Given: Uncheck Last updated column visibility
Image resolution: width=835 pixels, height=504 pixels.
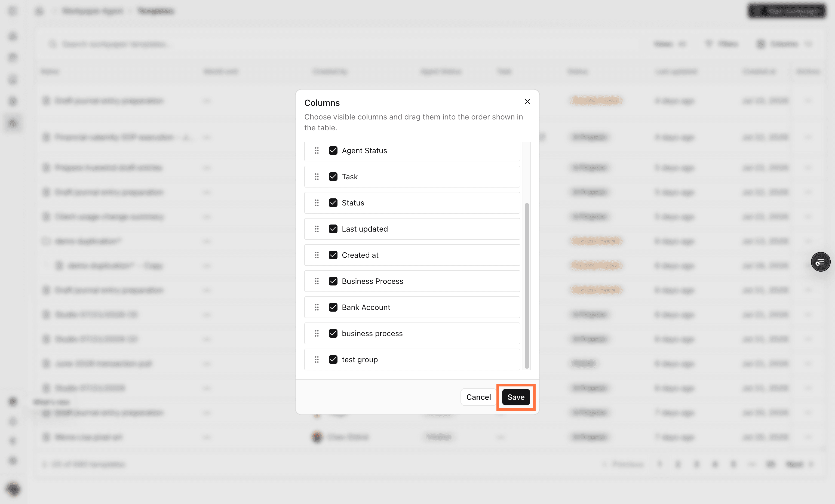Looking at the screenshot, I should tap(333, 229).
